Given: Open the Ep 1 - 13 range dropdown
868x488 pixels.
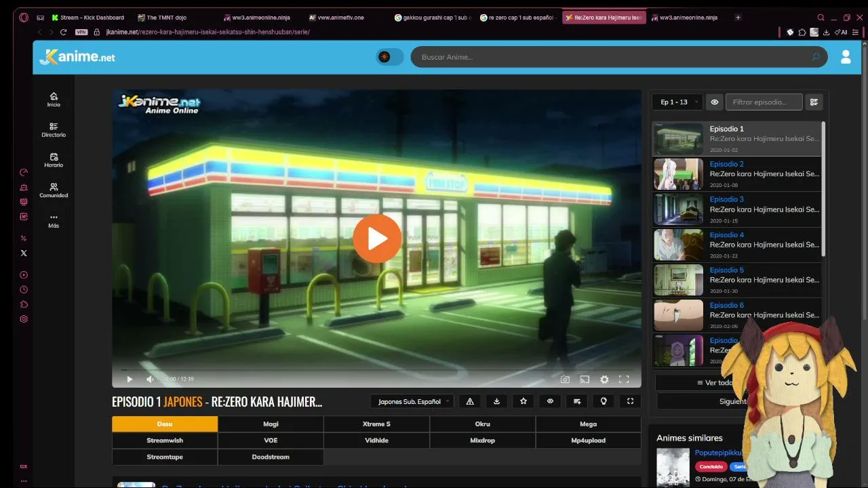Looking at the screenshot, I should (x=677, y=102).
